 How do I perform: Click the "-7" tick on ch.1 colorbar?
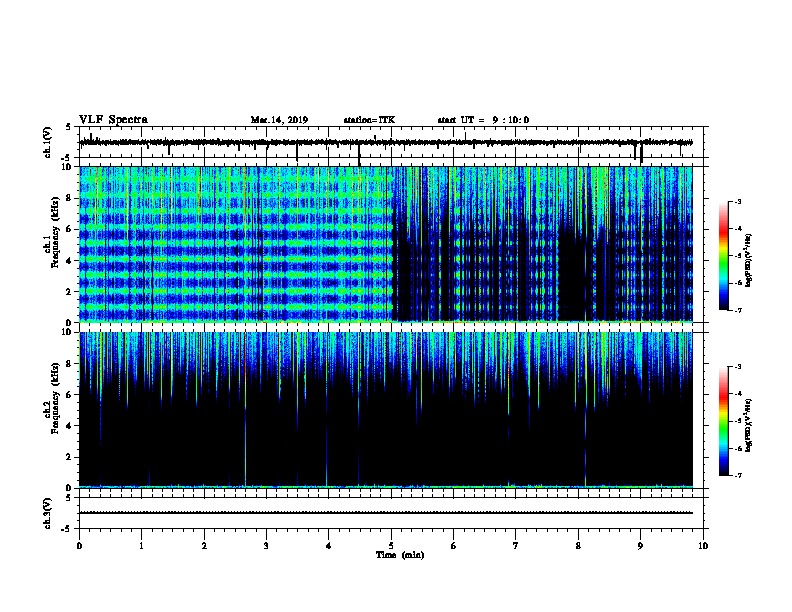click(737, 310)
